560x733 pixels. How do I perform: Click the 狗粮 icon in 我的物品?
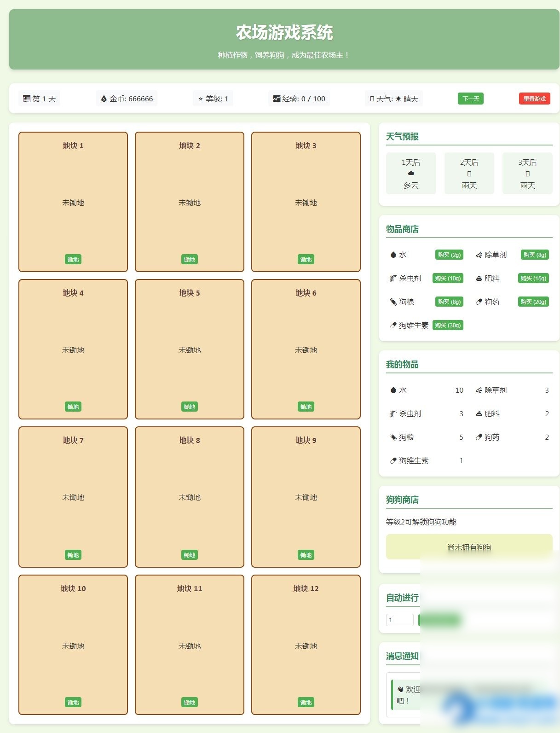click(393, 437)
